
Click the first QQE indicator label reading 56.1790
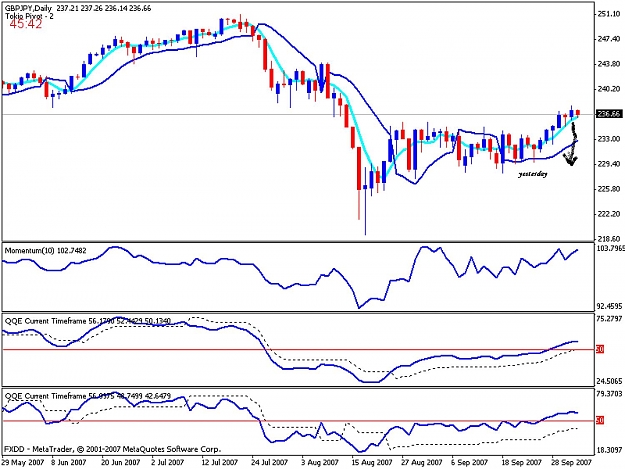click(88, 321)
